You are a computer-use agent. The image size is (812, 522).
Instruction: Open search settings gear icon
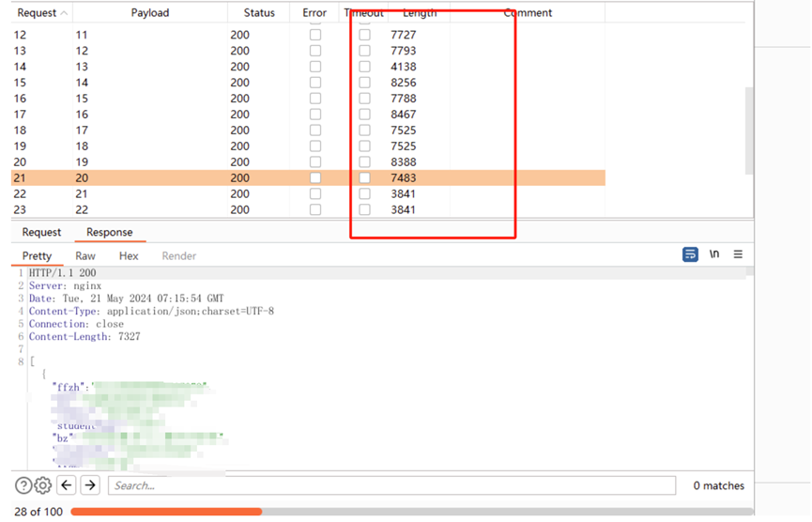point(43,485)
